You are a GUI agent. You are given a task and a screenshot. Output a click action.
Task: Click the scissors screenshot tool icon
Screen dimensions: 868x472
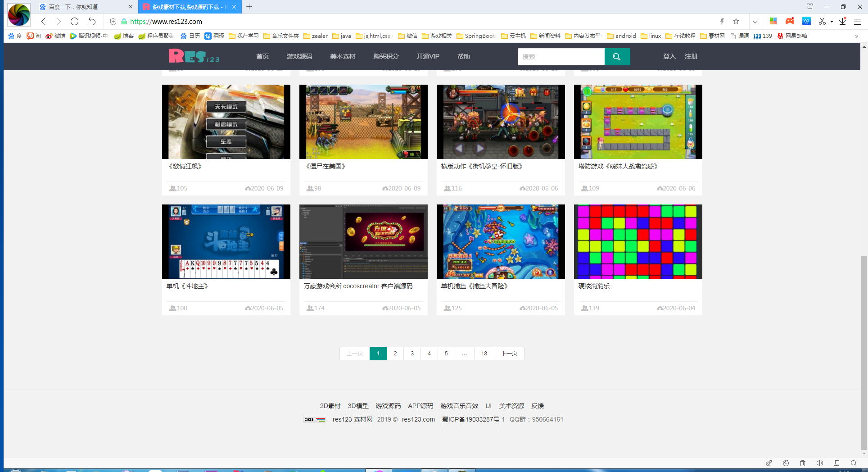(822, 21)
